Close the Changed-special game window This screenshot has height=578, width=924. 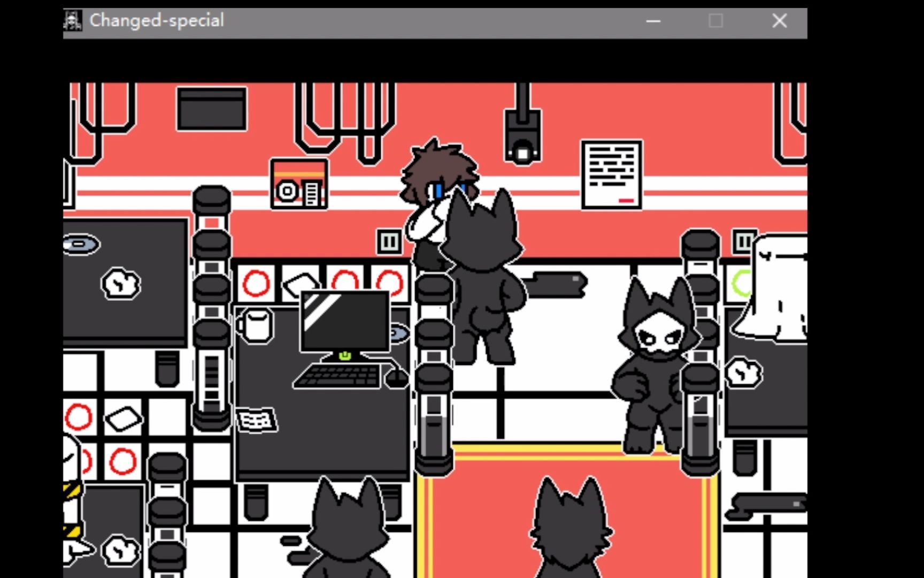(x=780, y=21)
